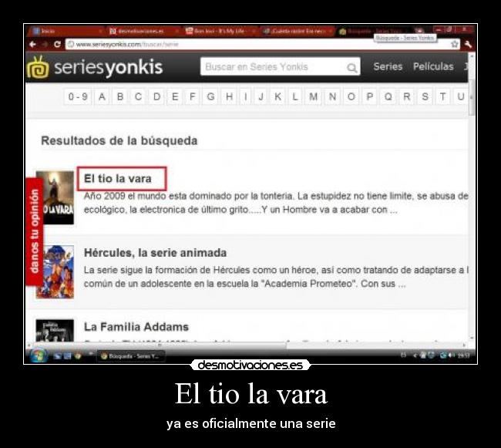
Task: Click the browser back arrow
Action: click(32, 44)
